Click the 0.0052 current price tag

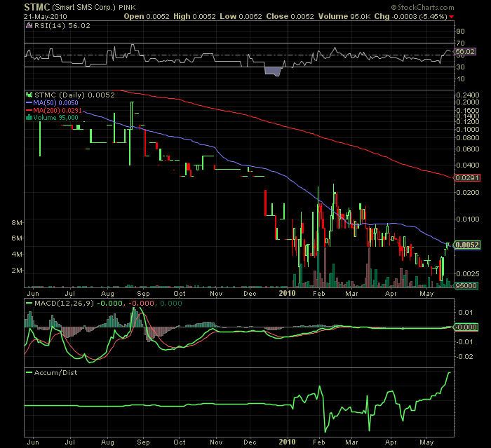click(467, 245)
